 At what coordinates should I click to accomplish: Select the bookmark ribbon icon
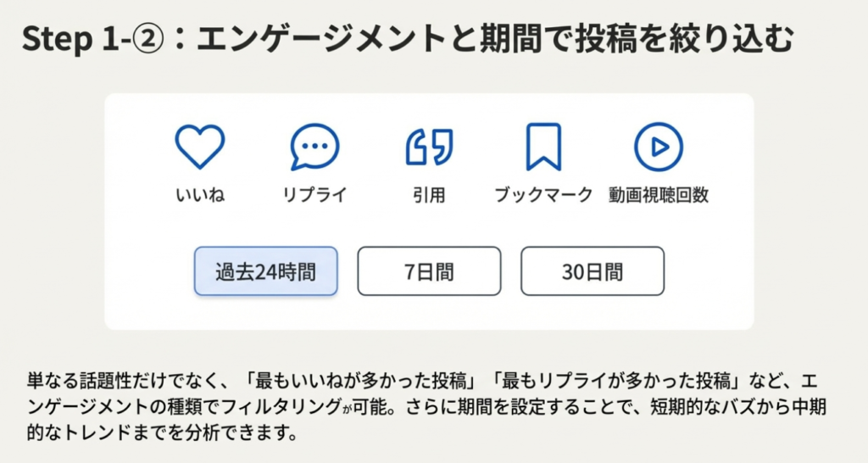pos(543,147)
